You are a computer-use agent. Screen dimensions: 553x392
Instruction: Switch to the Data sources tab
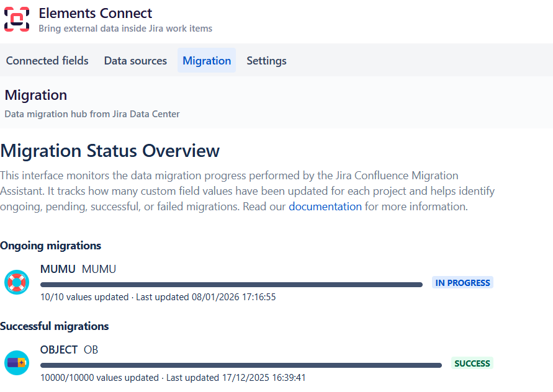[135, 61]
